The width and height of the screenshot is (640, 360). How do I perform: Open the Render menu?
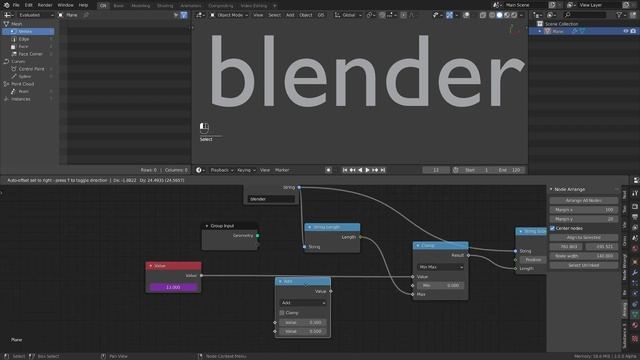coord(45,5)
